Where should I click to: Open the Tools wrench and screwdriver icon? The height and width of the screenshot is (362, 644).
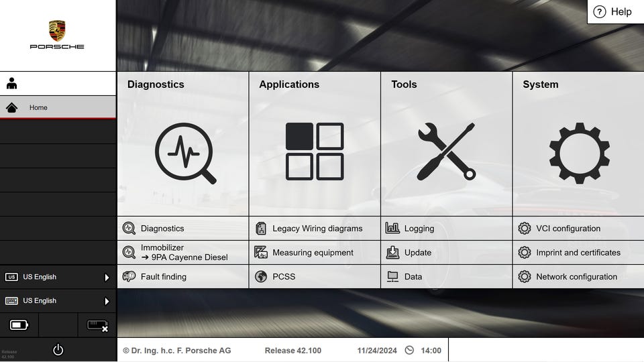click(x=447, y=152)
